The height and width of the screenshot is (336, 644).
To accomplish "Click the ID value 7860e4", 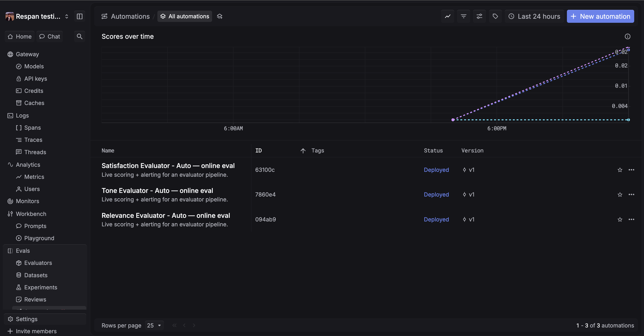I will [x=265, y=195].
